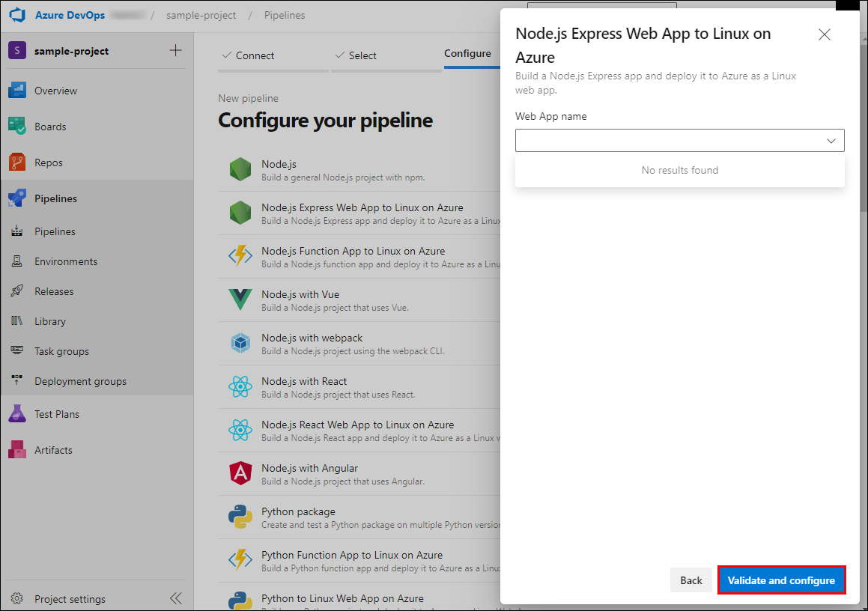Close the Node.js Express panel
Image resolution: width=868 pixels, height=611 pixels.
click(x=825, y=34)
